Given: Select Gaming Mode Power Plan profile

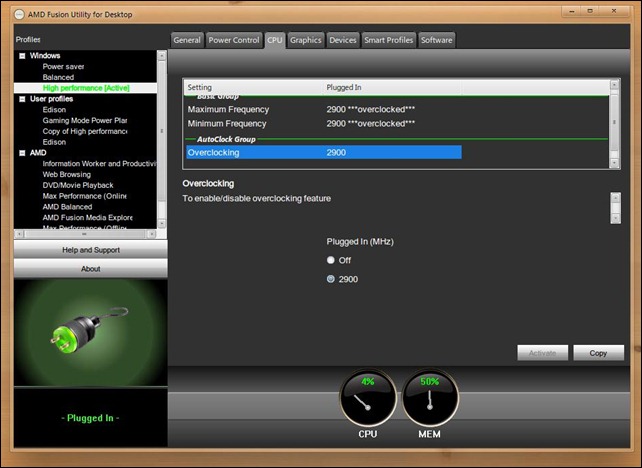Looking at the screenshot, I should pyautogui.click(x=85, y=120).
